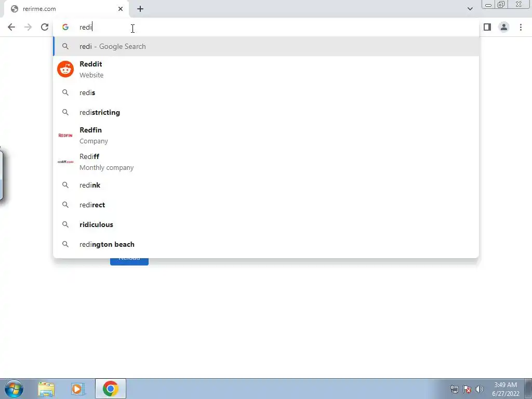
Task: Open Action Center flag icon
Action: point(467,389)
